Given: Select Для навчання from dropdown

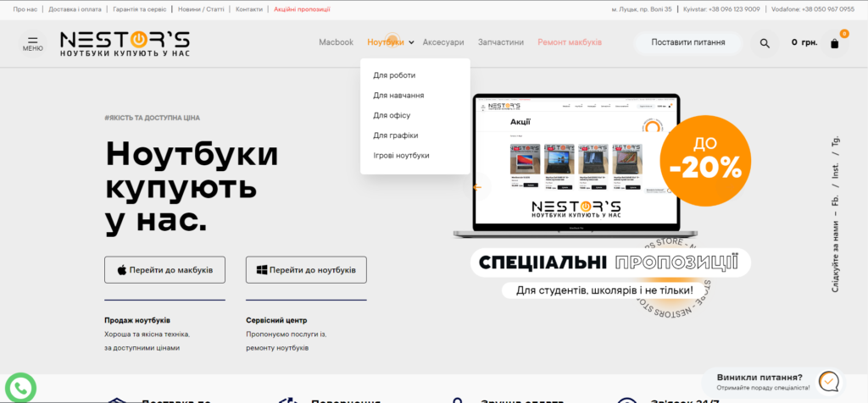Looking at the screenshot, I should click(398, 95).
